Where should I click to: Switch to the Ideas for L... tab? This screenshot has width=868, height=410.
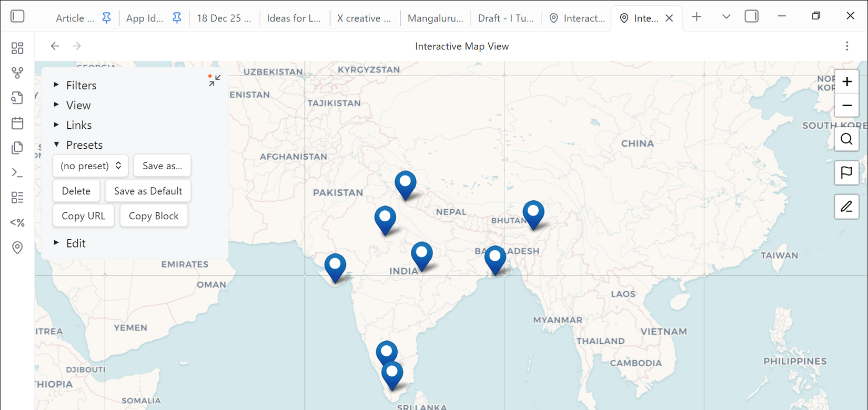coord(294,18)
